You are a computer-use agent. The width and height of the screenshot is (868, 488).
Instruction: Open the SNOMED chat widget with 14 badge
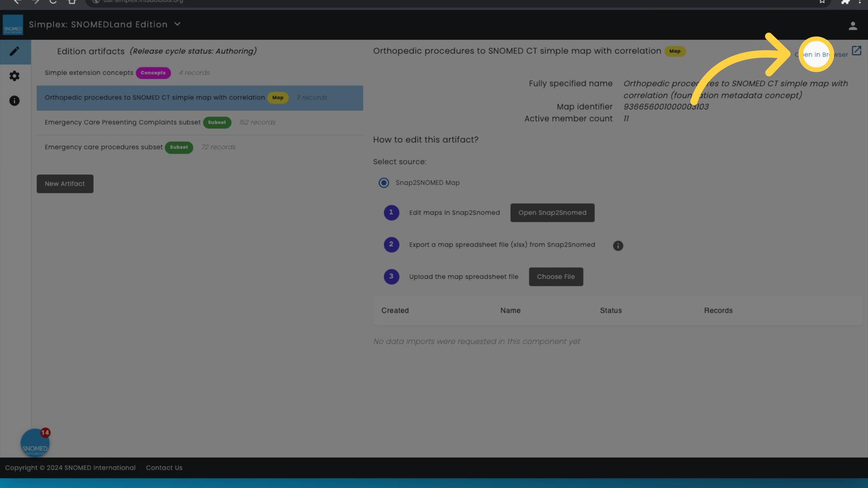35,443
